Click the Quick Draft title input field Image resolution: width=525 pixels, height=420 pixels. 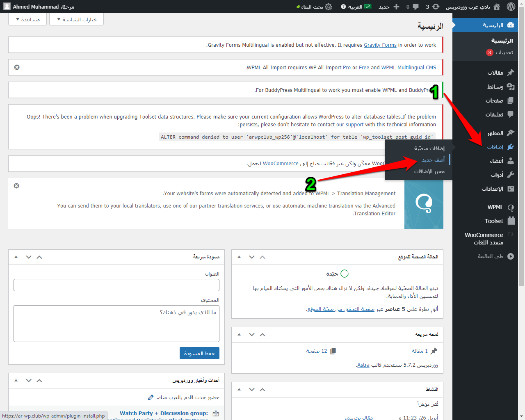(x=116, y=285)
